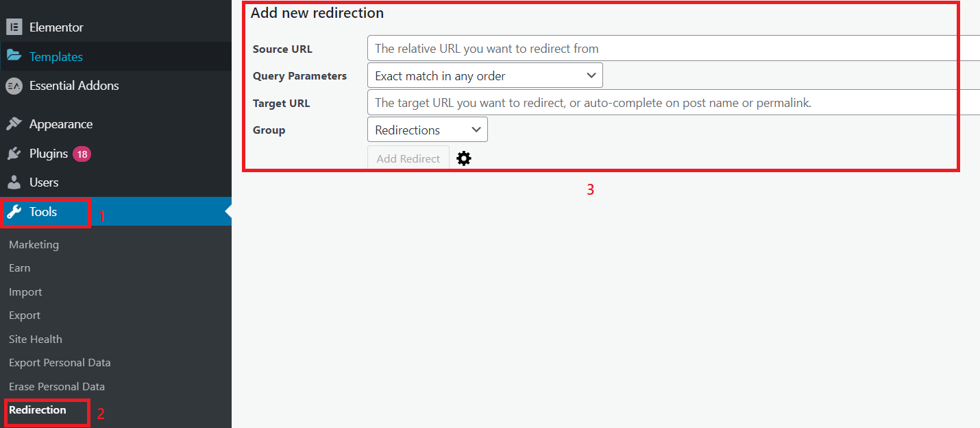
Task: Go to Export Personal Data
Action: pyautogui.click(x=60, y=363)
